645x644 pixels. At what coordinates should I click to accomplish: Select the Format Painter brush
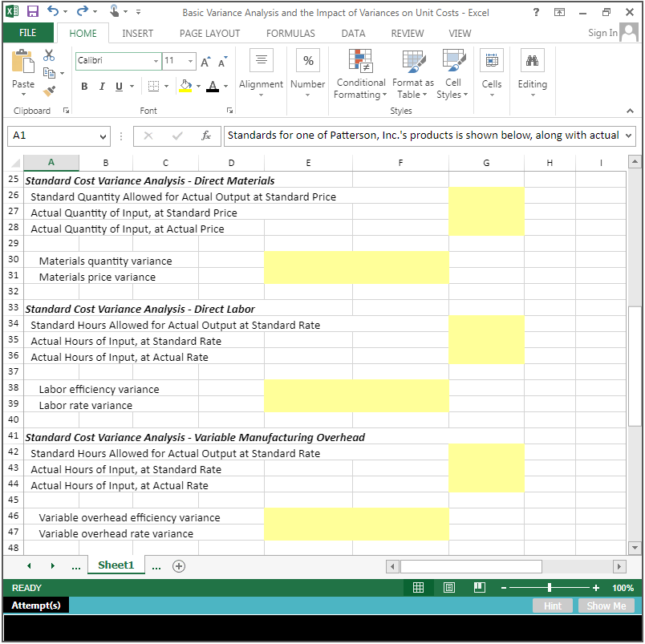(49, 91)
